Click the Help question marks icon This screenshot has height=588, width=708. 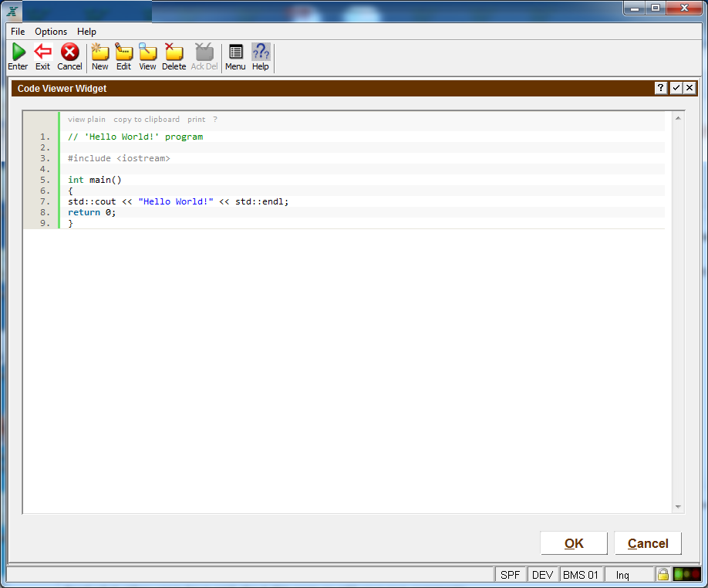261,52
